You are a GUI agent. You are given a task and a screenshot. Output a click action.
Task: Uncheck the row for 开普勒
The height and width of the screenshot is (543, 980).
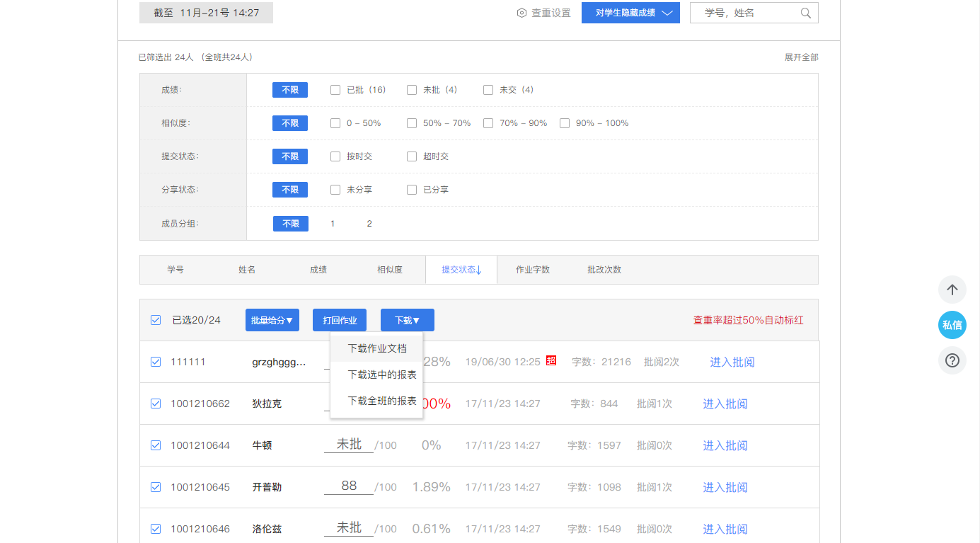156,487
